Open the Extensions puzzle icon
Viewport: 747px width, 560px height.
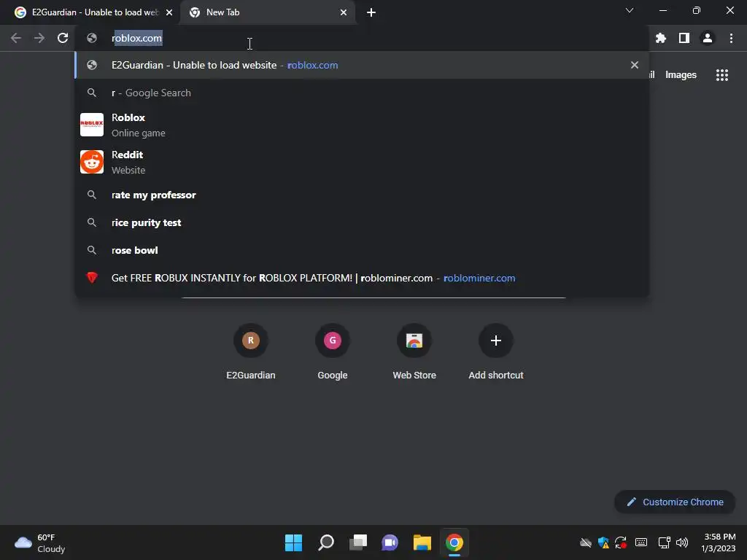pyautogui.click(x=660, y=38)
